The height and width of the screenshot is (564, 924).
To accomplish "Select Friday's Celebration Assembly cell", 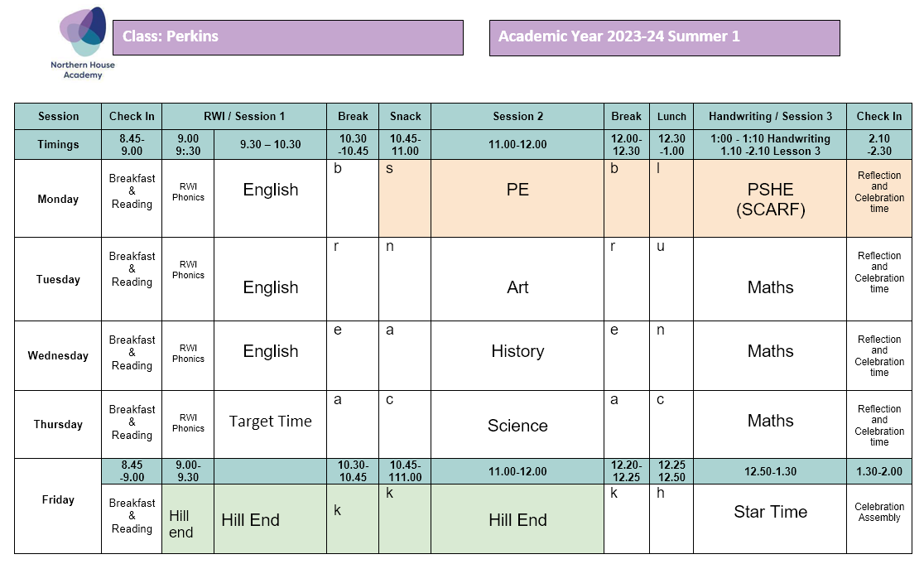I will click(x=878, y=512).
